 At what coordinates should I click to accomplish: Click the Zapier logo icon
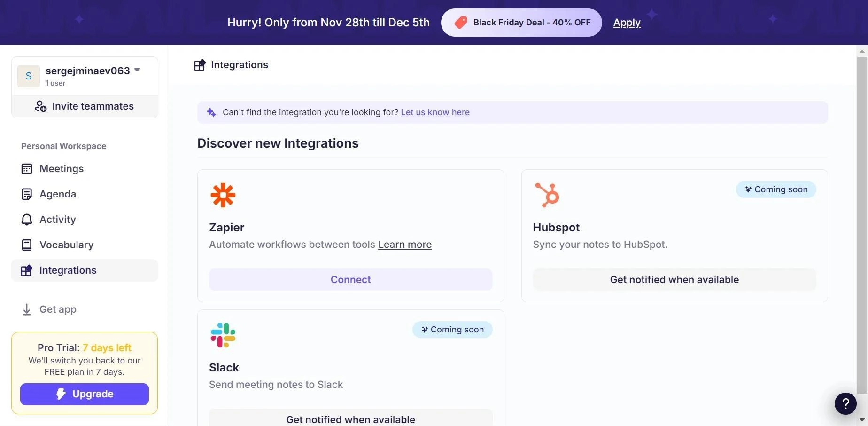[x=223, y=195]
